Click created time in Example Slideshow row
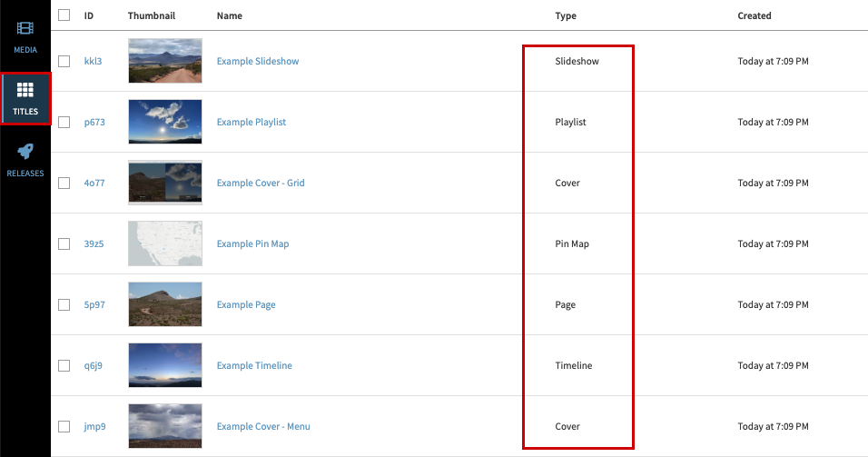Screen dimensions: 868x457 [x=773, y=61]
